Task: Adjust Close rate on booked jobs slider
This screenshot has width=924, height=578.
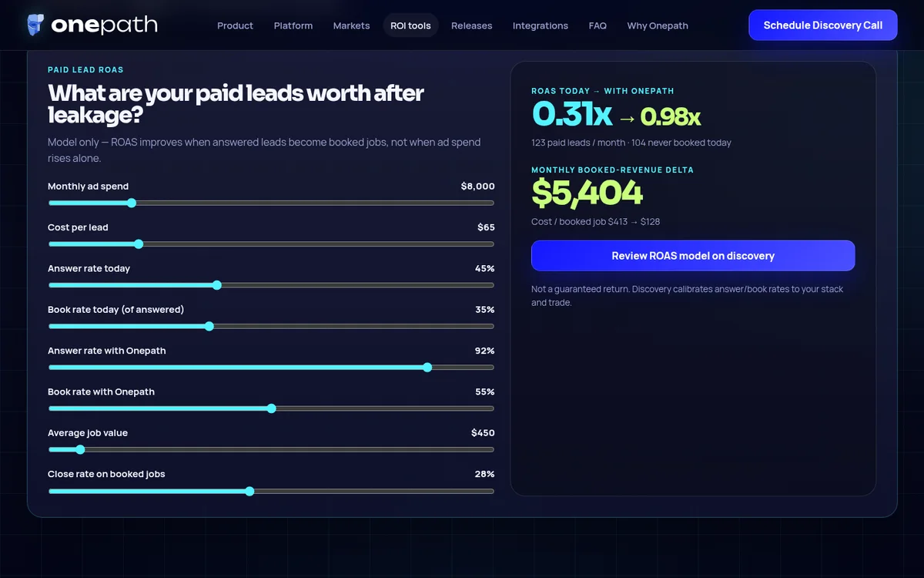Action: coord(271,491)
